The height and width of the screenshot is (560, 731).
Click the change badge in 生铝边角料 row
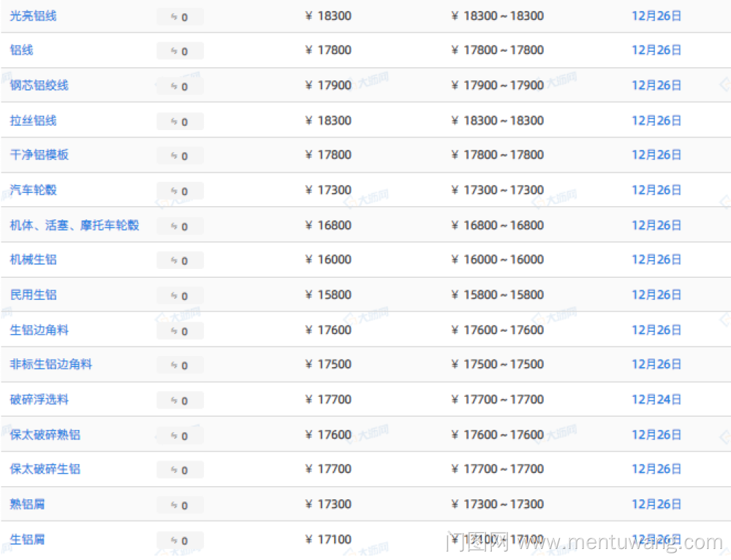tap(180, 330)
